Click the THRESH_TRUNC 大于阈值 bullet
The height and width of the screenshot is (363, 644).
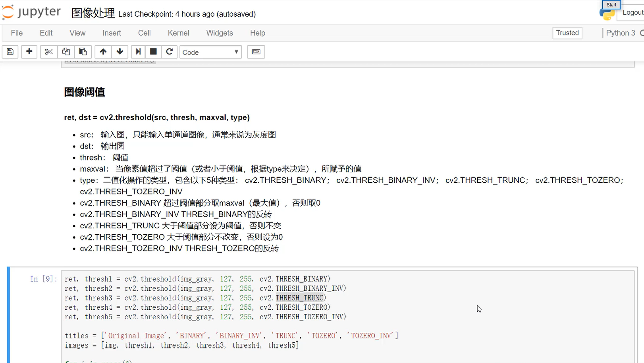[181, 226]
